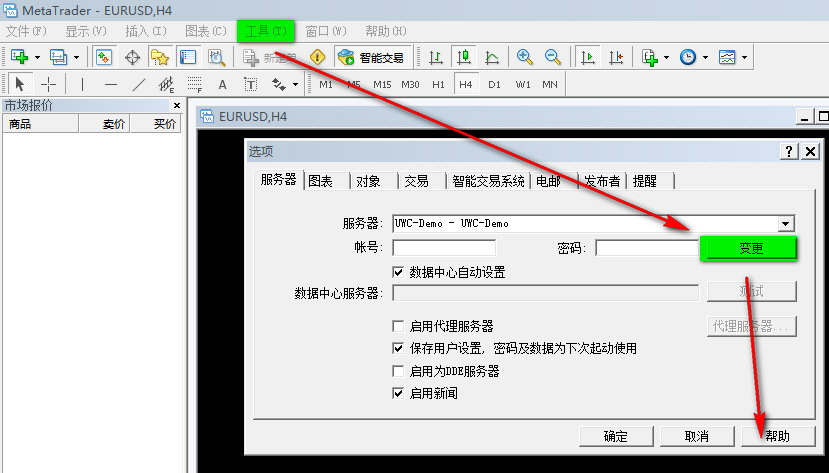This screenshot has height=473, width=829.
Task: Open the Profiles toolbar icon
Action: coord(58,57)
